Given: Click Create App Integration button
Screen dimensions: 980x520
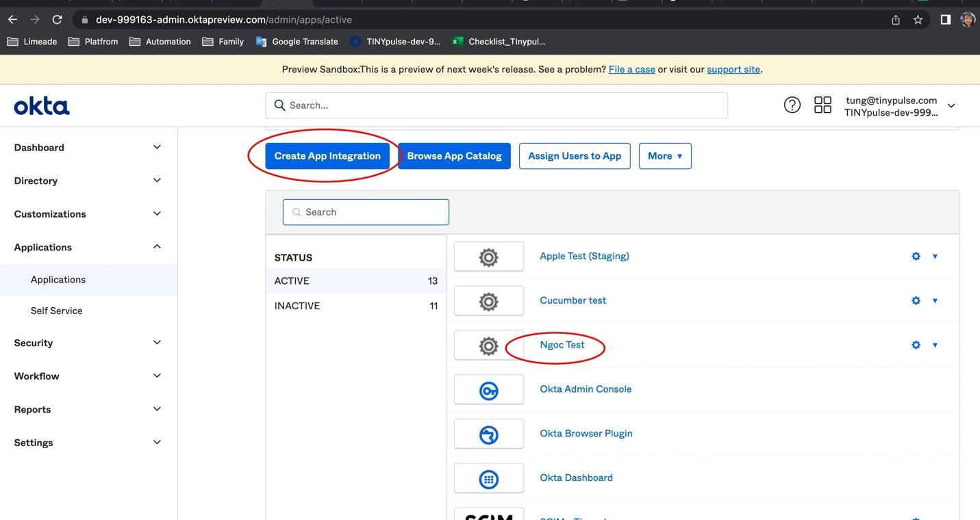Looking at the screenshot, I should pos(327,156).
